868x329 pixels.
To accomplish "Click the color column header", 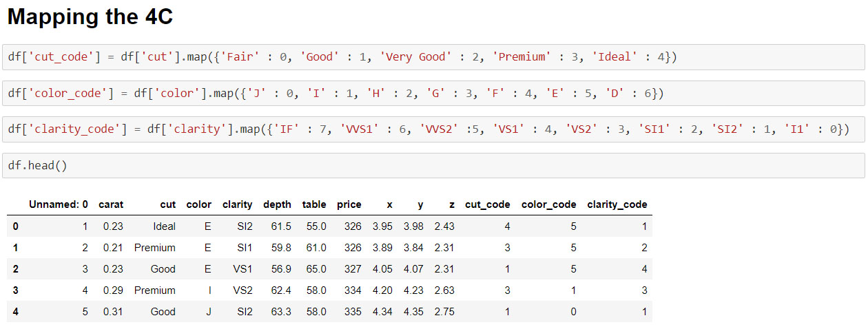I will pos(199,204).
